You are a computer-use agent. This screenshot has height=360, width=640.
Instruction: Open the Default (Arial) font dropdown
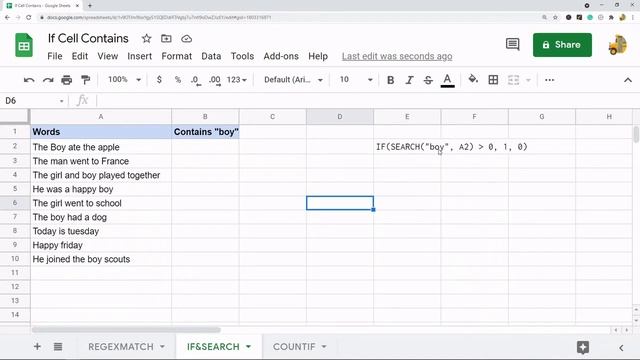click(293, 80)
